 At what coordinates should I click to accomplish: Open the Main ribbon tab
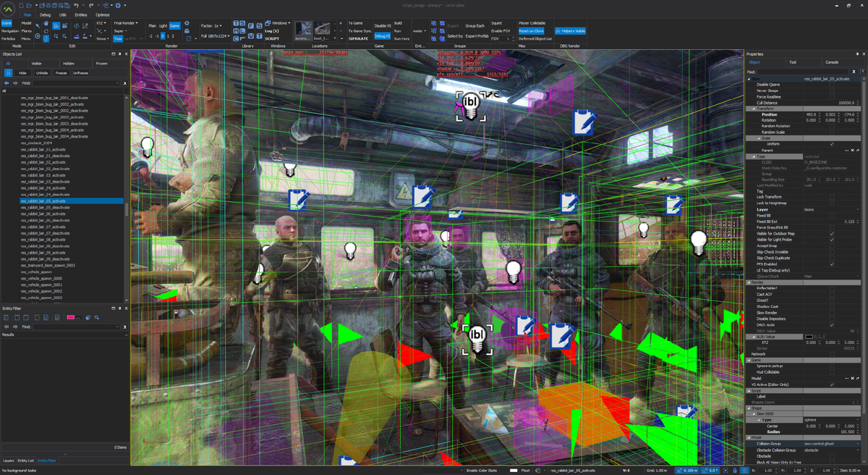27,14
